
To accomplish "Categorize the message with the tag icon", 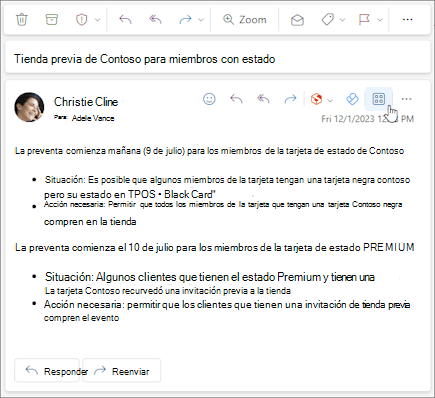I will coord(328,19).
